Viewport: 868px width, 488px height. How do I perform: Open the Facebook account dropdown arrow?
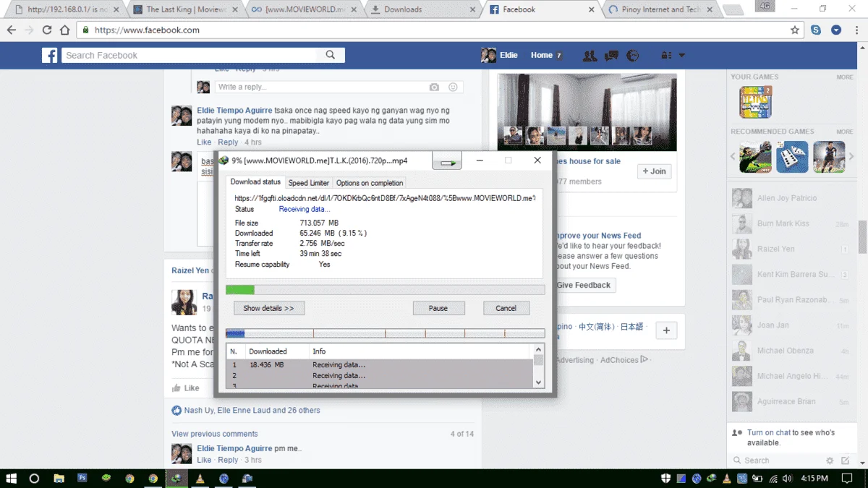tap(681, 56)
